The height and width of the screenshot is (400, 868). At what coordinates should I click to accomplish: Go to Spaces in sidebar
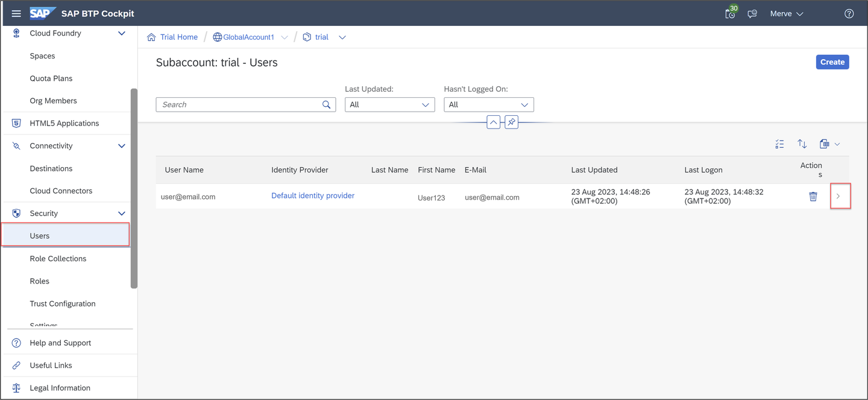coord(42,56)
